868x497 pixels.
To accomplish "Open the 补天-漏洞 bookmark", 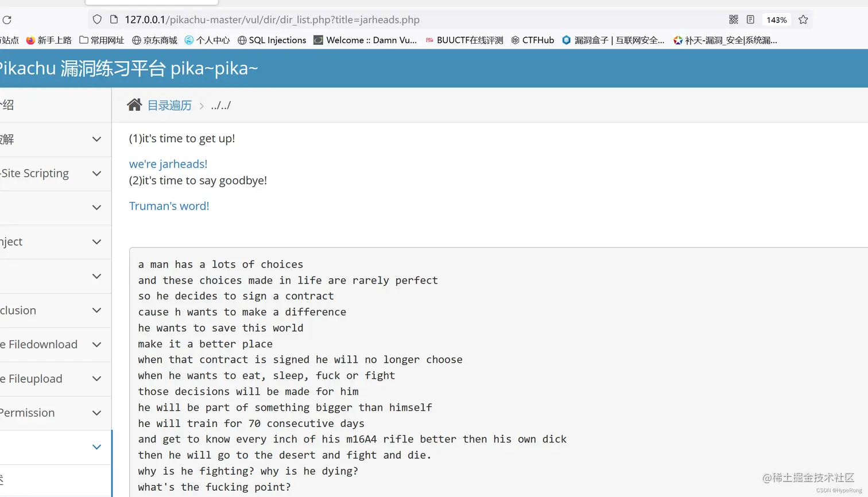I will [x=725, y=40].
